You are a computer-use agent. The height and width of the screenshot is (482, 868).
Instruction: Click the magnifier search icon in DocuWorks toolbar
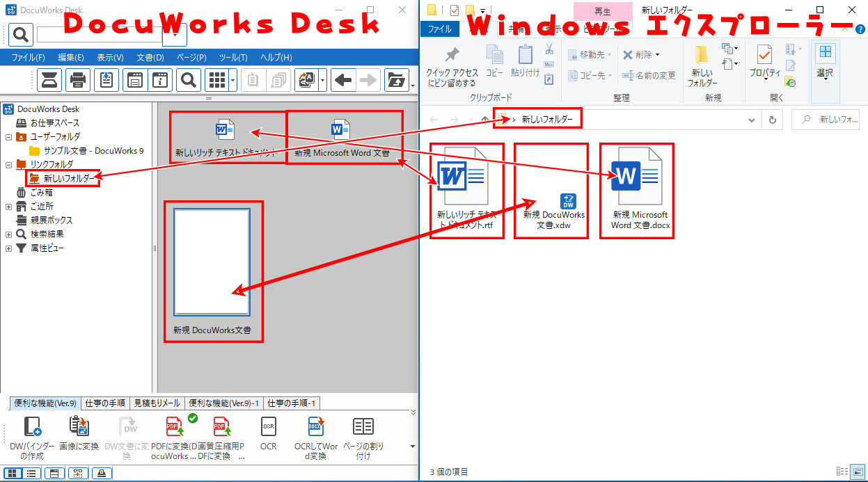[188, 80]
